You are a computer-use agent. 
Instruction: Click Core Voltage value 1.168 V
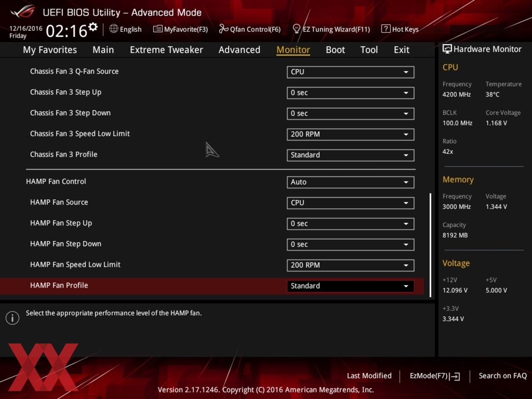tap(496, 123)
